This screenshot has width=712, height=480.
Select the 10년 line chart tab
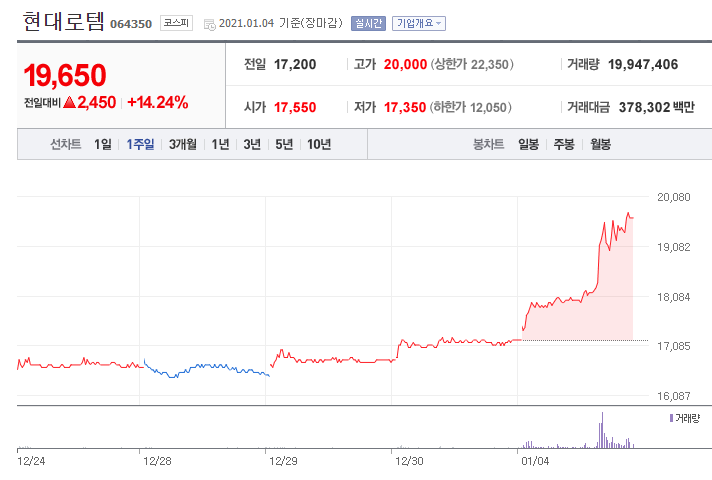(x=319, y=144)
